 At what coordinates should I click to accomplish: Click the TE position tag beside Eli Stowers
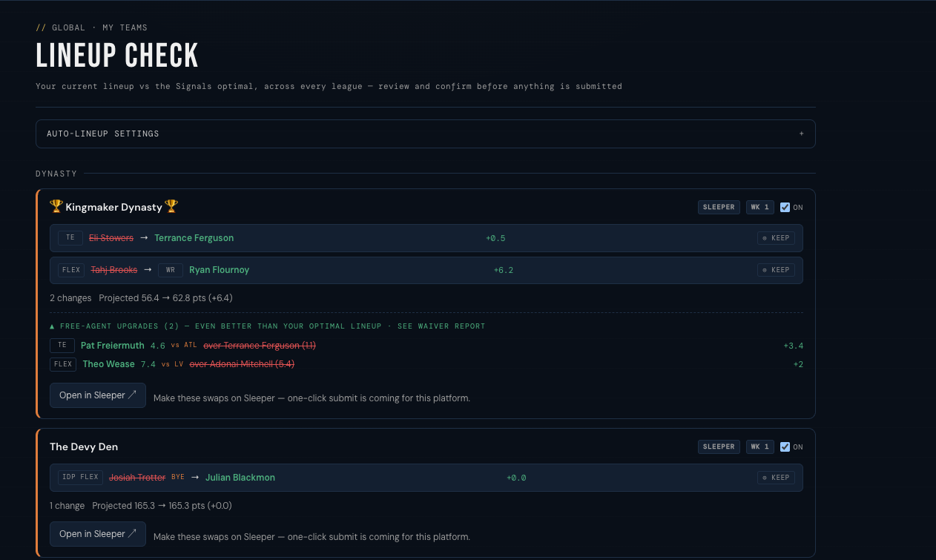(70, 238)
